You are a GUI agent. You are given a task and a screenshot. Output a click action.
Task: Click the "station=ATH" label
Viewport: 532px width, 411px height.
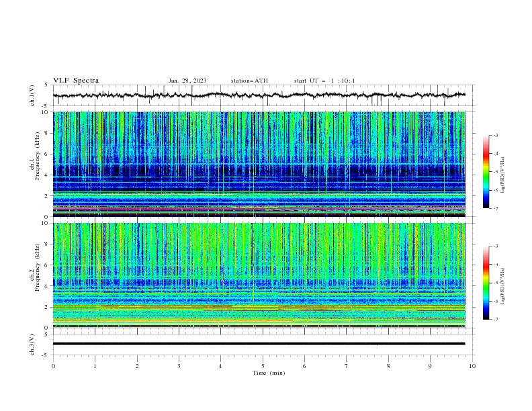(x=249, y=81)
